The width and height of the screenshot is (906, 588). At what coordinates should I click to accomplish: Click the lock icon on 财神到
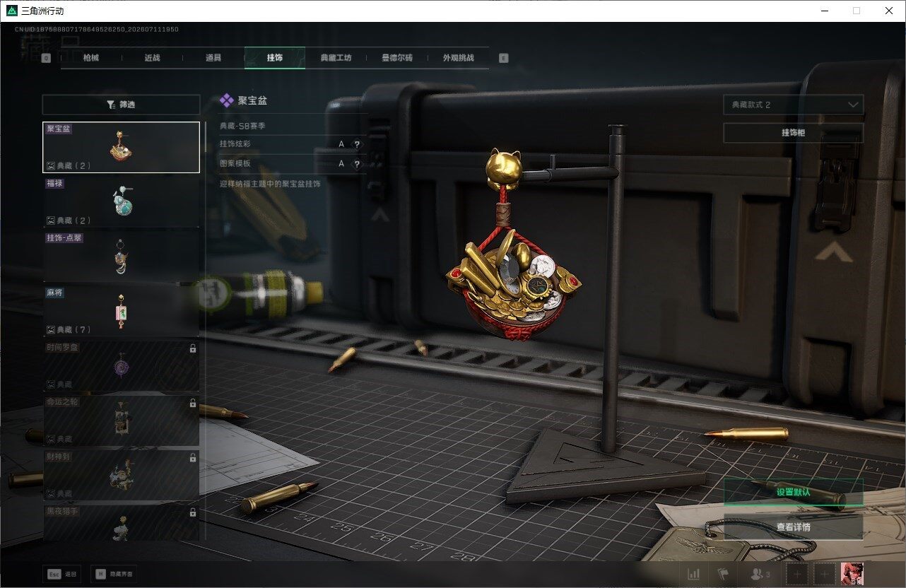click(x=193, y=458)
